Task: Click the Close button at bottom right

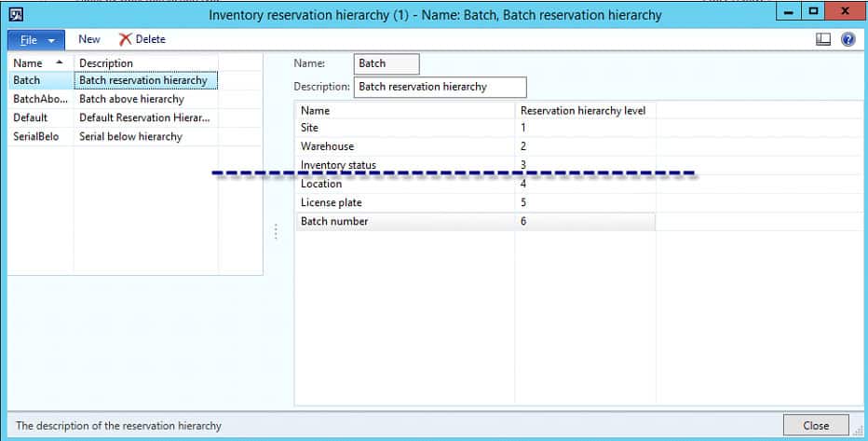Action: click(816, 425)
